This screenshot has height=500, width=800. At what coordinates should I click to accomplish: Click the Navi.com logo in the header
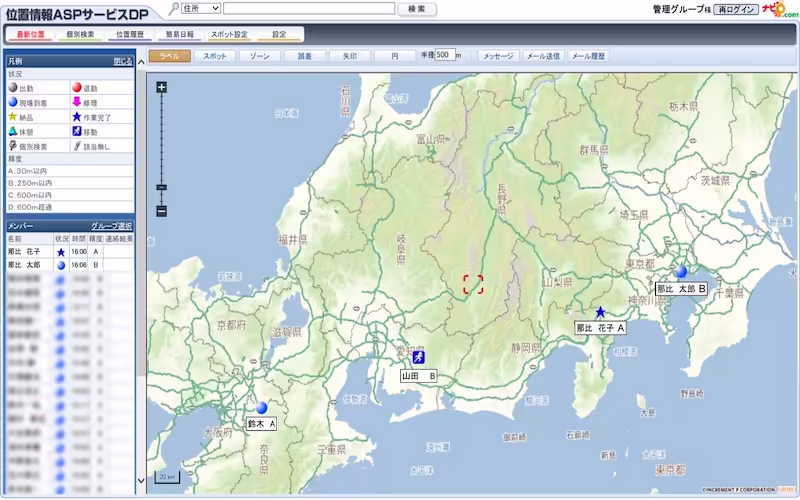tap(779, 8)
